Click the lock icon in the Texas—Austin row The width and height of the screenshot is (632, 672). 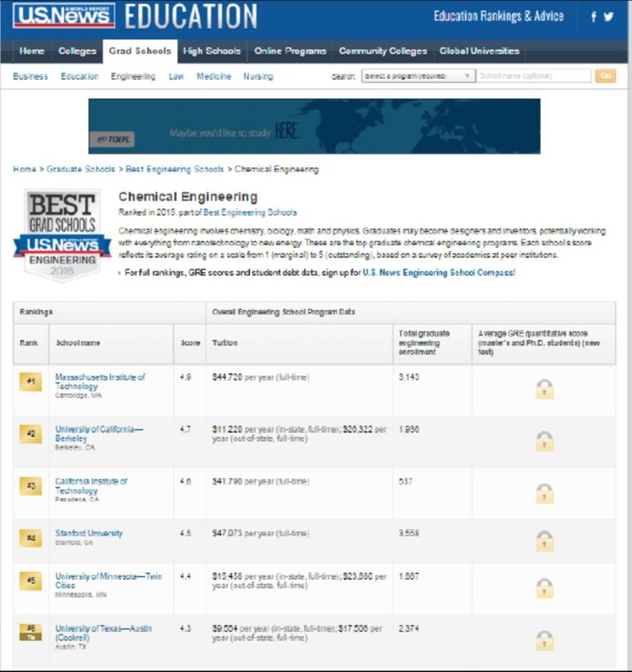(545, 640)
